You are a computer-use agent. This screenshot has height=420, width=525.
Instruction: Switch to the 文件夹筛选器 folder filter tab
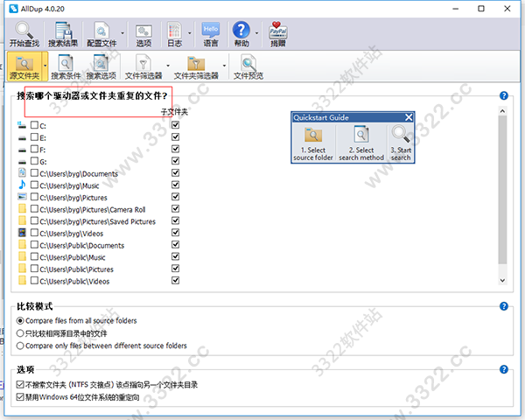[x=196, y=67]
